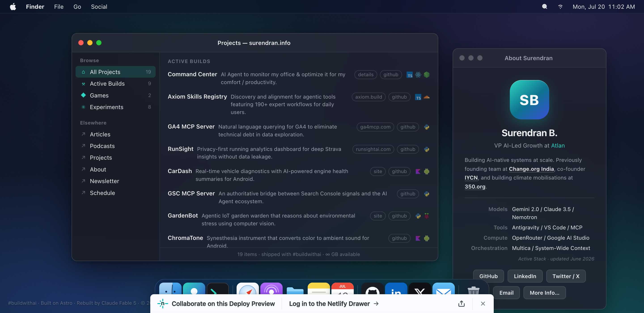Open the Apple logo menu
The width and height of the screenshot is (644, 313).
(13, 7)
